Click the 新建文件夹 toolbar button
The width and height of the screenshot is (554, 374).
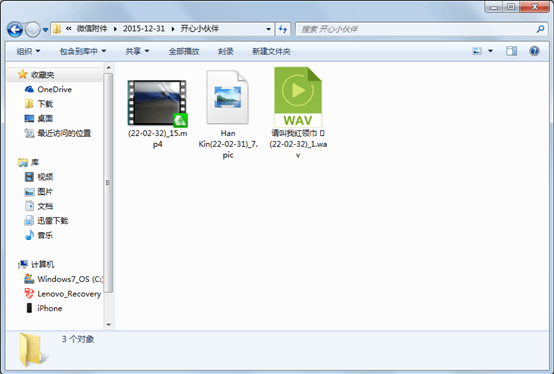[271, 52]
